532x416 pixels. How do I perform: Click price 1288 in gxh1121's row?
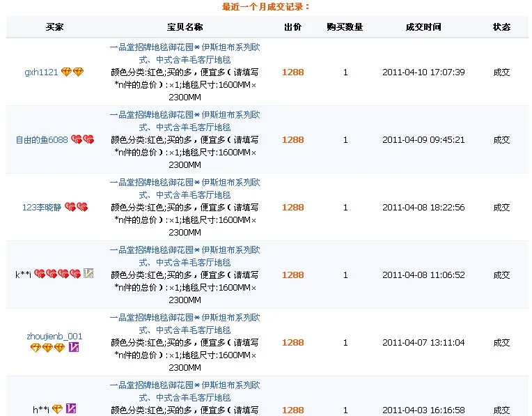click(x=292, y=72)
